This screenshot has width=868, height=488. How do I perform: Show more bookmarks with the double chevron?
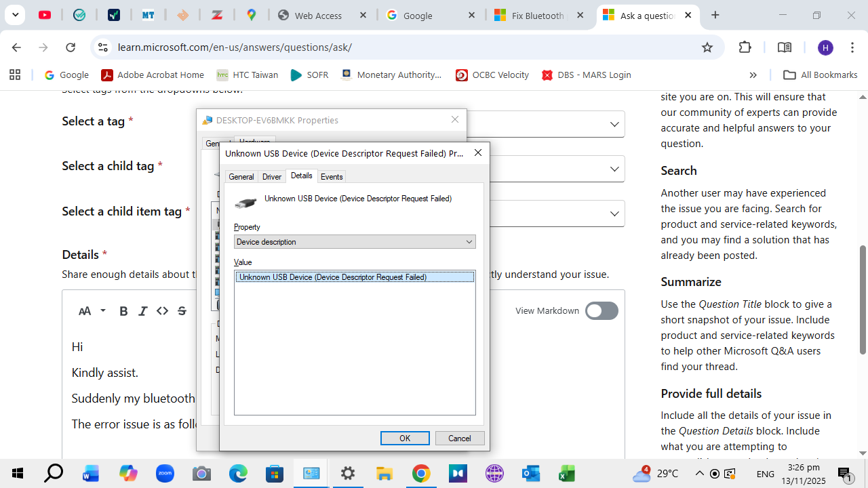tap(753, 75)
